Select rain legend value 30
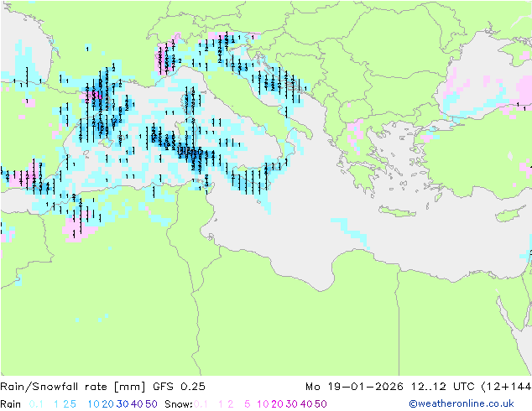Screen dimensions: 532x411 pos(123,404)
